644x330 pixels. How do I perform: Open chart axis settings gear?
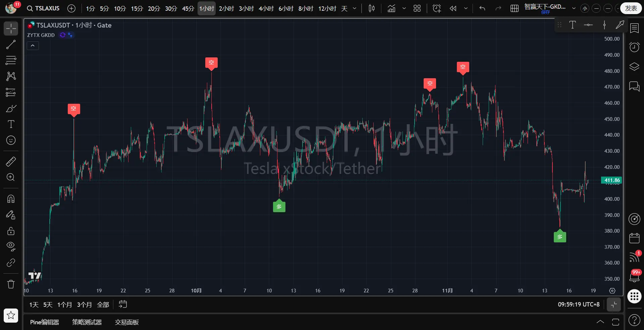click(x=612, y=291)
